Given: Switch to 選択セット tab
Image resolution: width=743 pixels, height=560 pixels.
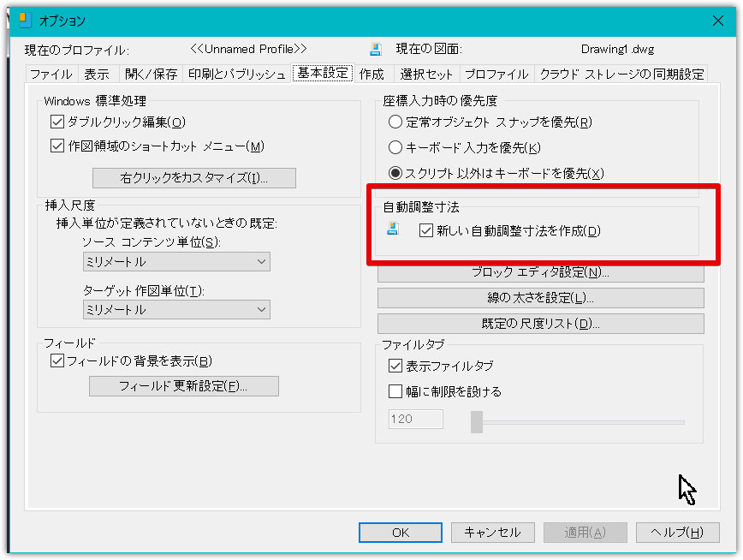Looking at the screenshot, I should pyautogui.click(x=426, y=74).
